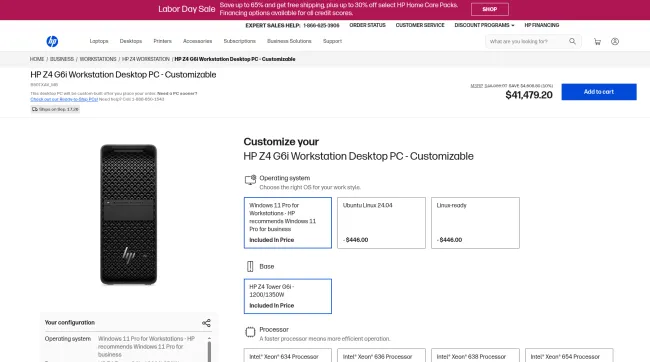Click the SHOP button in sale banner

point(490,9)
